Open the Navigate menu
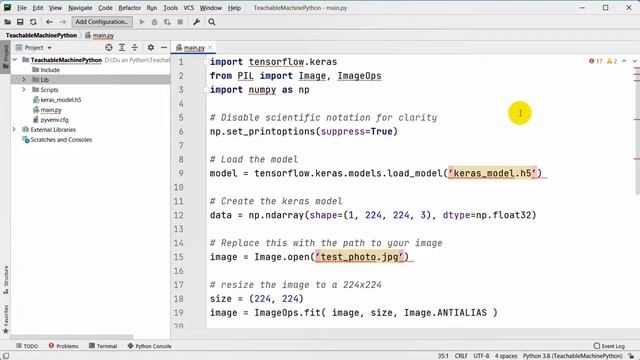Viewport: 640px width, 360px height. coord(80,8)
